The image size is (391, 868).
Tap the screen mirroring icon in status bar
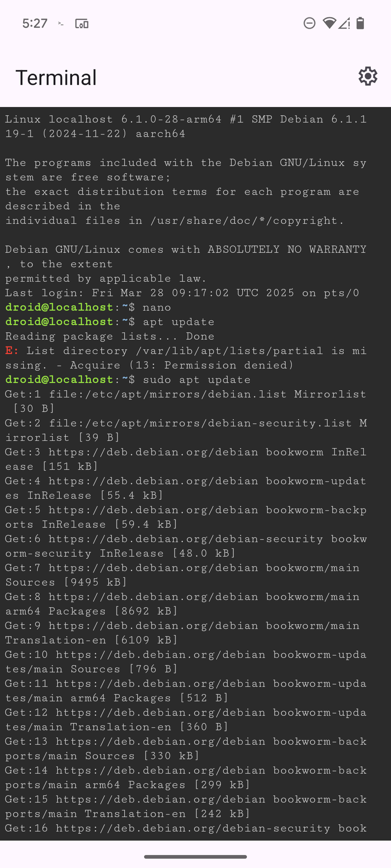81,24
